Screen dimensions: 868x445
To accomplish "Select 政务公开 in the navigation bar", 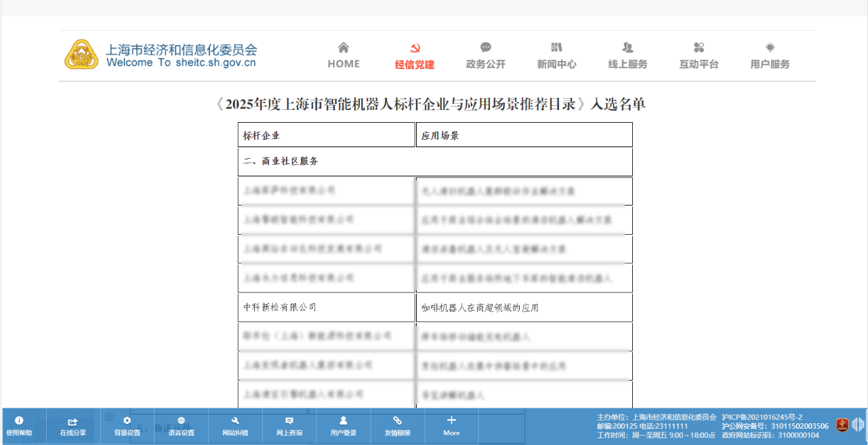I will [486, 56].
